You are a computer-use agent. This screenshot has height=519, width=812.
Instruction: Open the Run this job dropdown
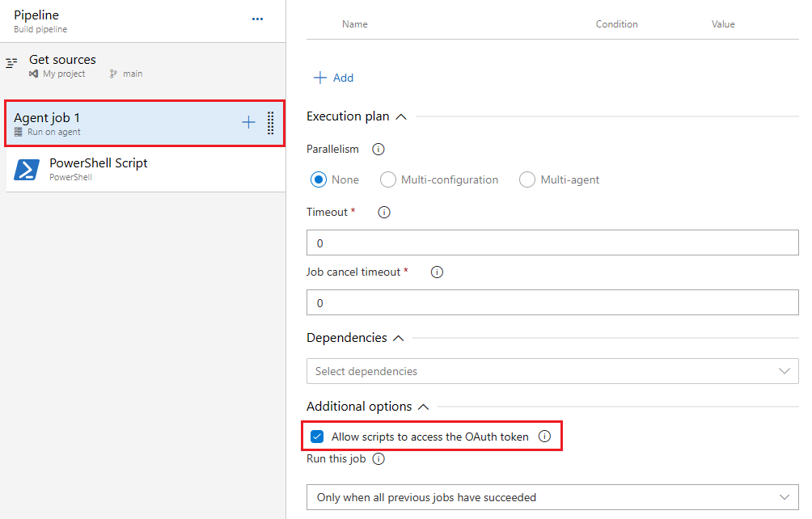click(x=552, y=497)
